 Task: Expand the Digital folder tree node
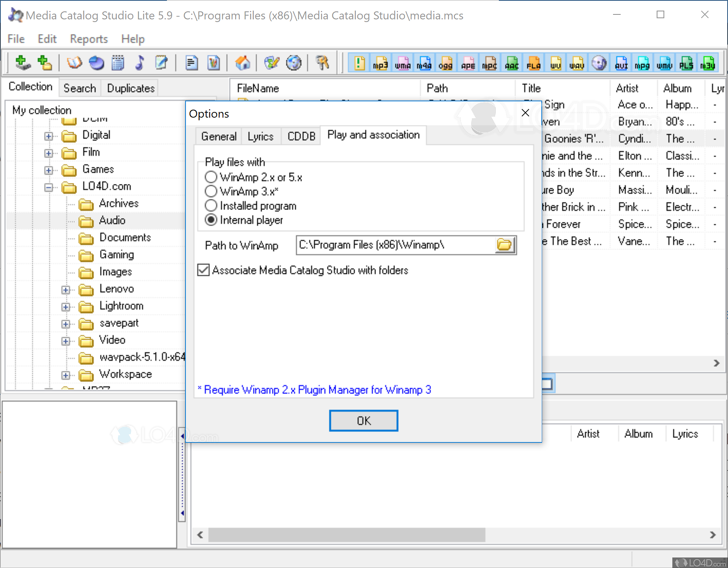tap(49, 136)
